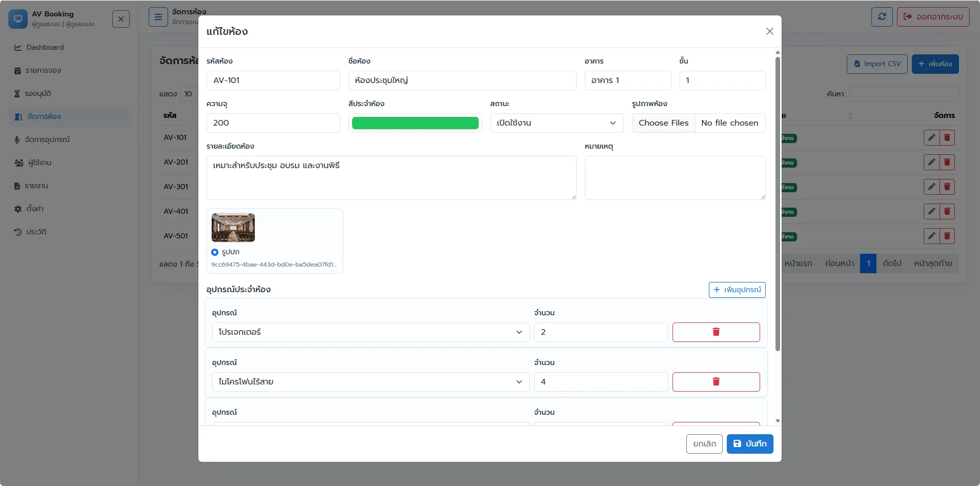Image resolution: width=980 pixels, height=486 pixels.
Task: Click the อาคาร building field
Action: (x=628, y=80)
